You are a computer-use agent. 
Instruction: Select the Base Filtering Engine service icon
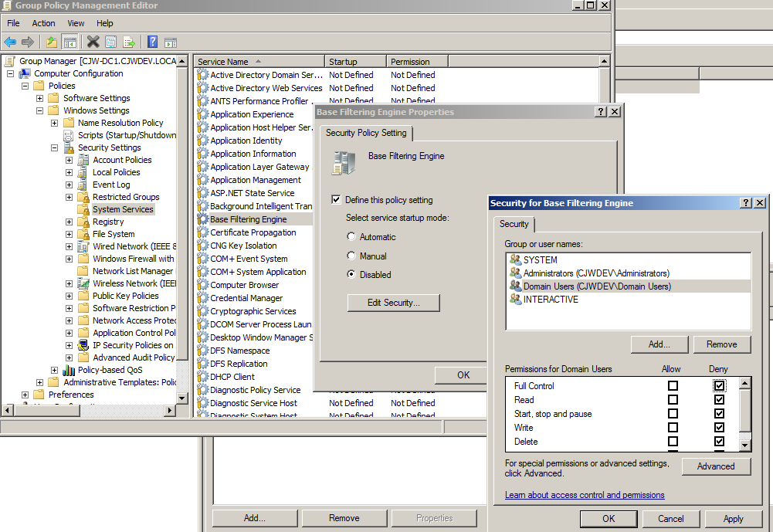[202, 219]
